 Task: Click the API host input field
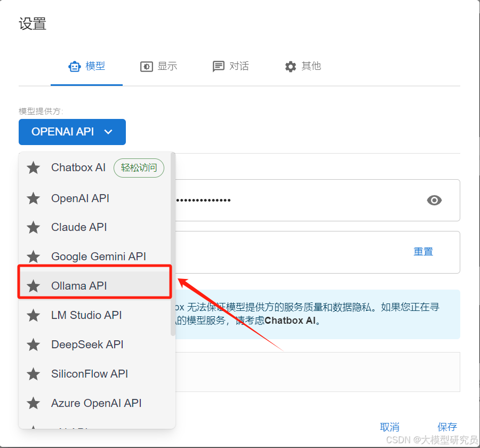pos(317,252)
